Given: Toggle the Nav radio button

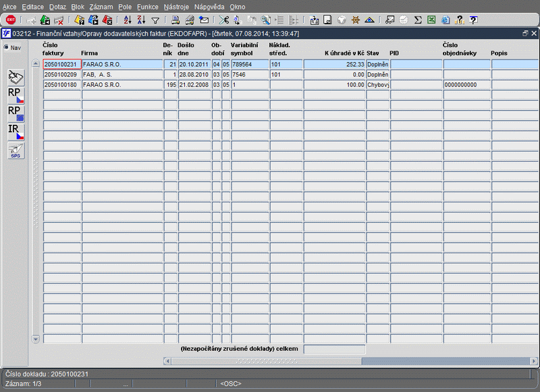Looking at the screenshot, I should click(6, 47).
